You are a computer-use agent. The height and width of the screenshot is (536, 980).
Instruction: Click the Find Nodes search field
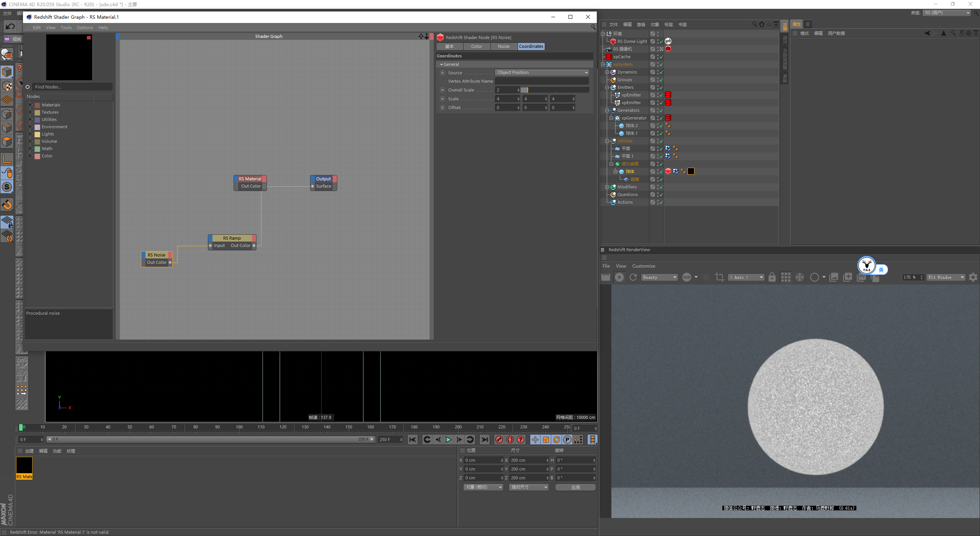[72, 87]
